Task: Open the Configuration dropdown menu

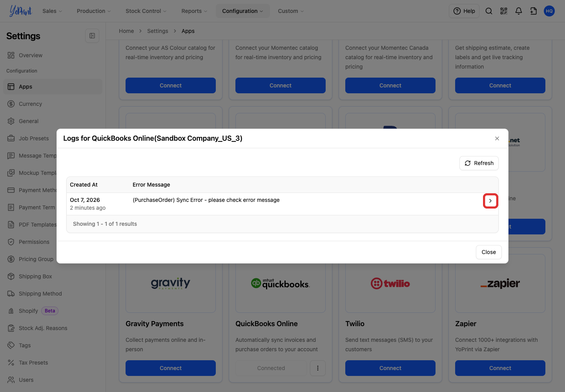Action: [242, 11]
